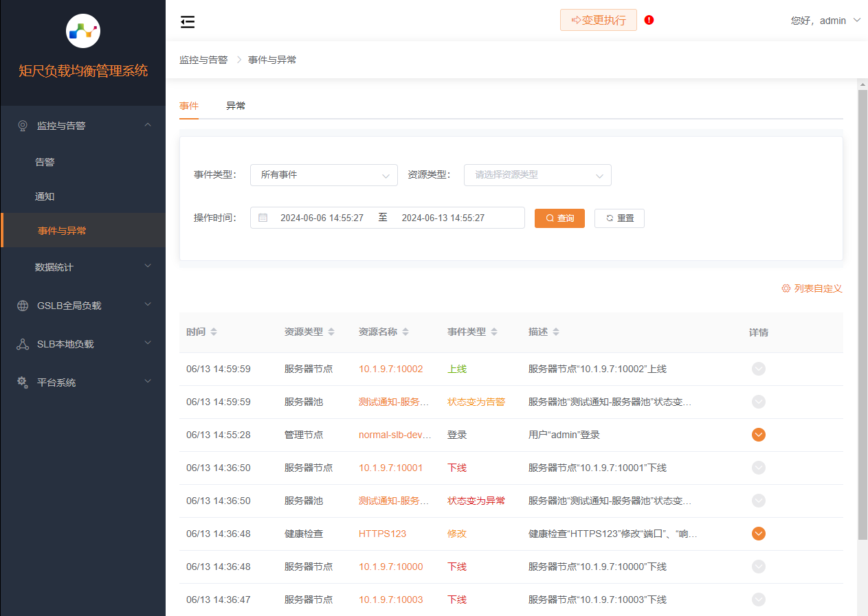Collapse the sidebar with the hamburger icon
This screenshot has width=868, height=616.
[x=188, y=22]
